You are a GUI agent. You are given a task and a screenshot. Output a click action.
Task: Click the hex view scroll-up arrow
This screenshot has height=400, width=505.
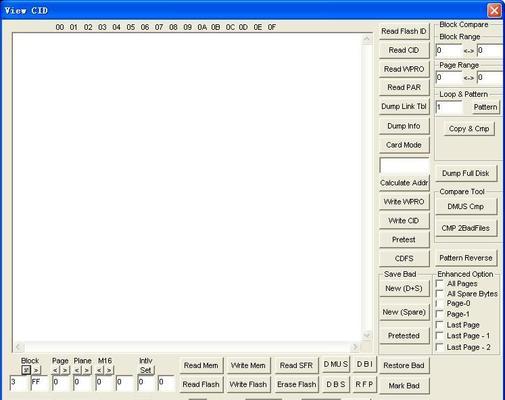tap(367, 39)
